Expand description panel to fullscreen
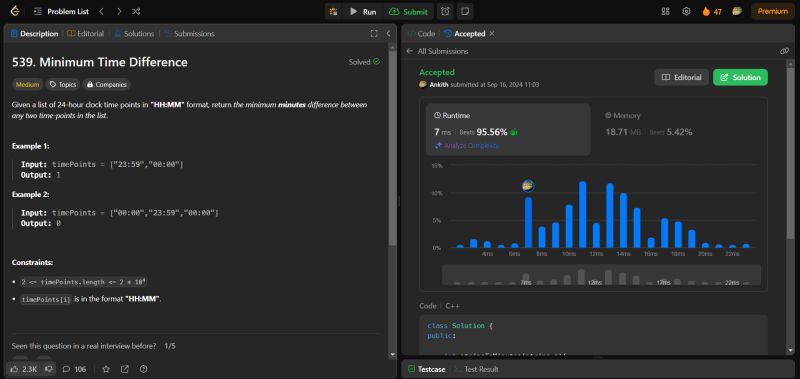 [374, 34]
